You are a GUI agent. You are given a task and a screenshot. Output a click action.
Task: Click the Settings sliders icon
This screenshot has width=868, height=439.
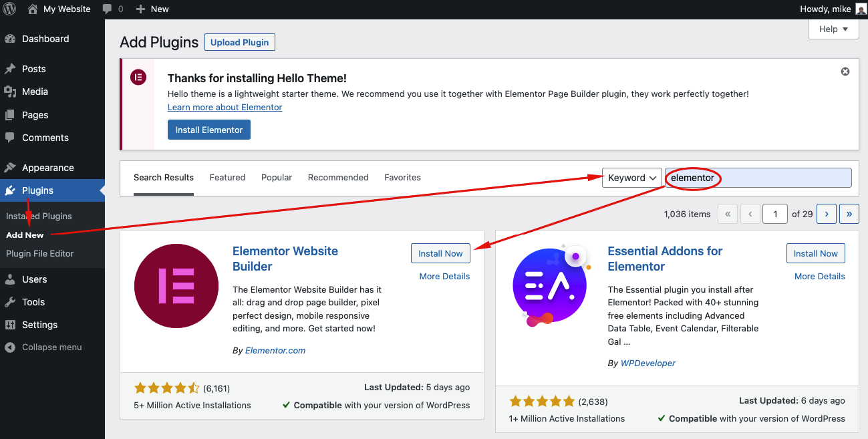(10, 325)
